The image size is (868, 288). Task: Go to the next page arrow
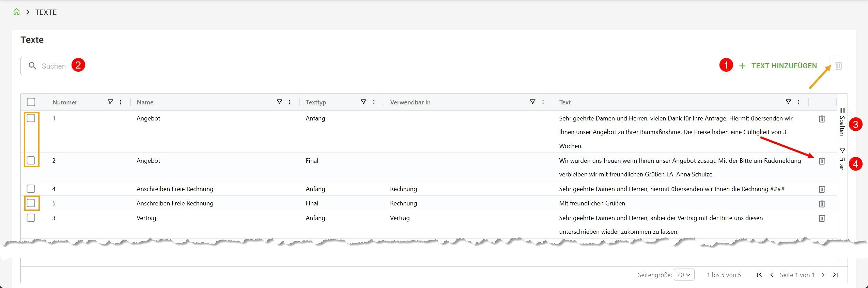[x=823, y=275]
